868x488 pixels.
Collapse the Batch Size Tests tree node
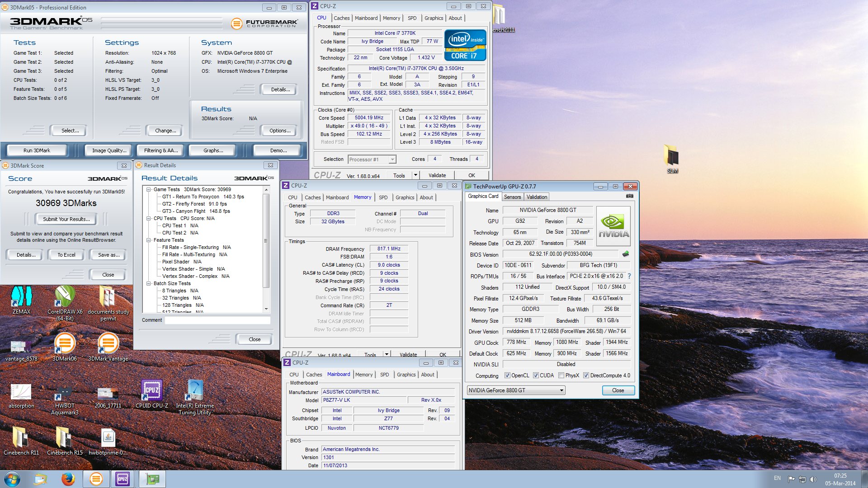pos(148,283)
